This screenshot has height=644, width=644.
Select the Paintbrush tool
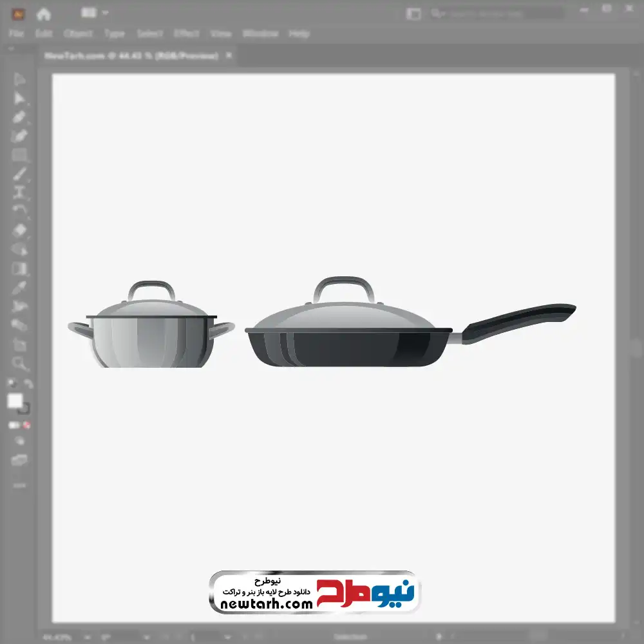click(19, 174)
